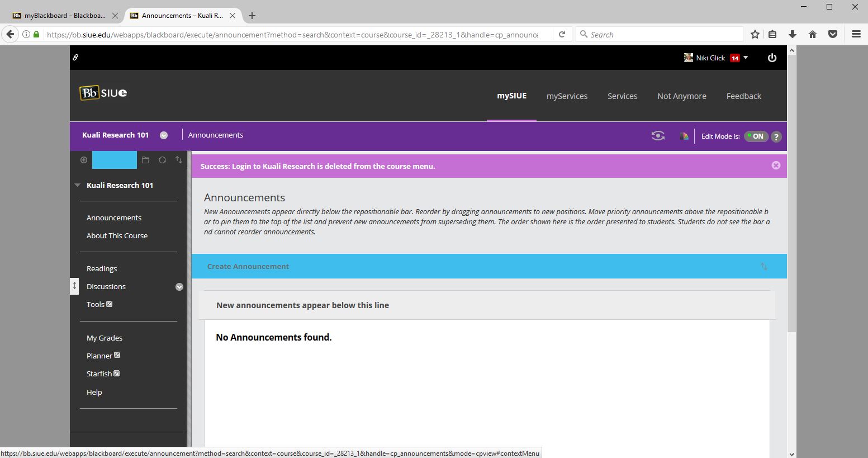
Task: Click the Create Announcement button
Action: pos(248,267)
